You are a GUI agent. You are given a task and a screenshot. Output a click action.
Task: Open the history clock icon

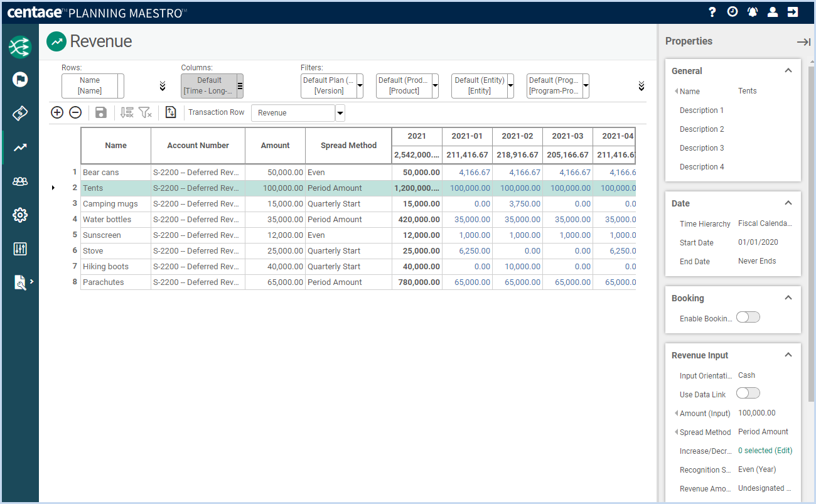[x=732, y=12]
